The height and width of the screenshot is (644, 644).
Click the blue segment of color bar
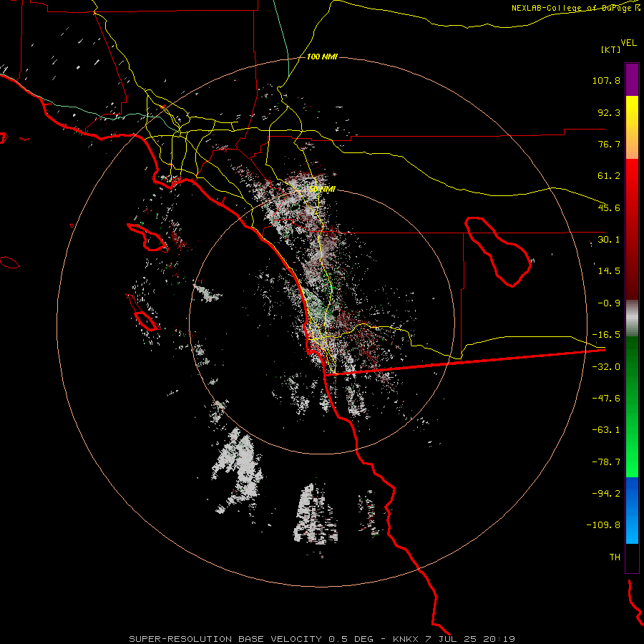pyautogui.click(x=632, y=510)
